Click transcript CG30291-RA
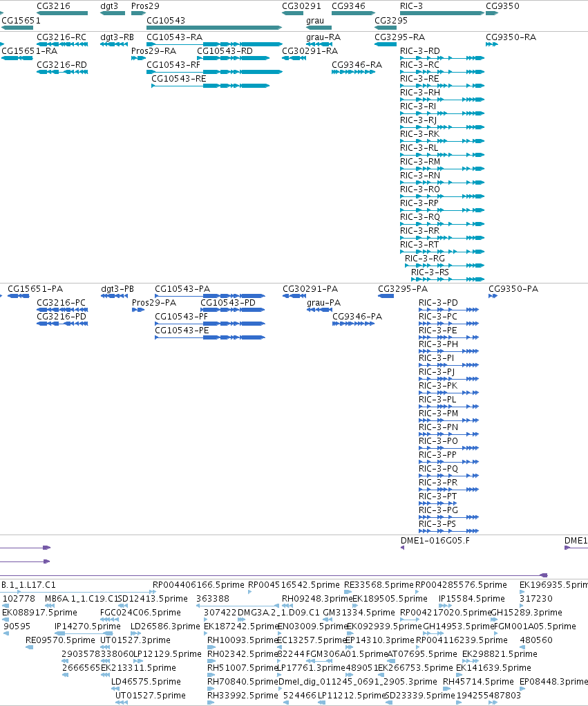588x706 pixels. click(310, 51)
